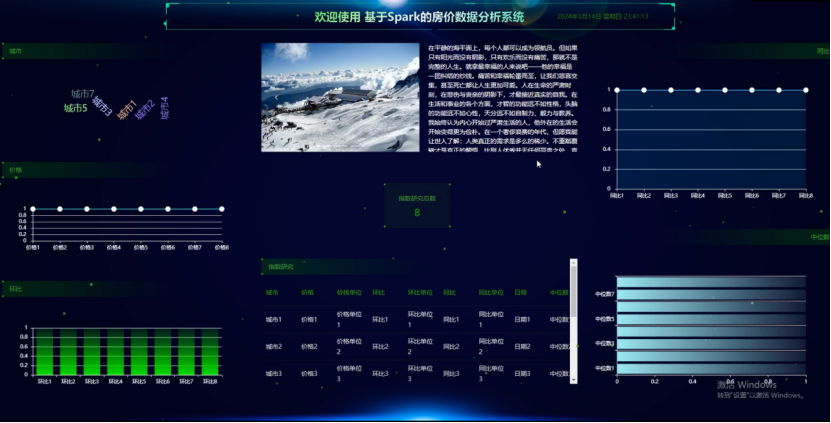Click the 环比单位 column header
Image resolution: width=831 pixels, height=423 pixels.
pos(420,293)
